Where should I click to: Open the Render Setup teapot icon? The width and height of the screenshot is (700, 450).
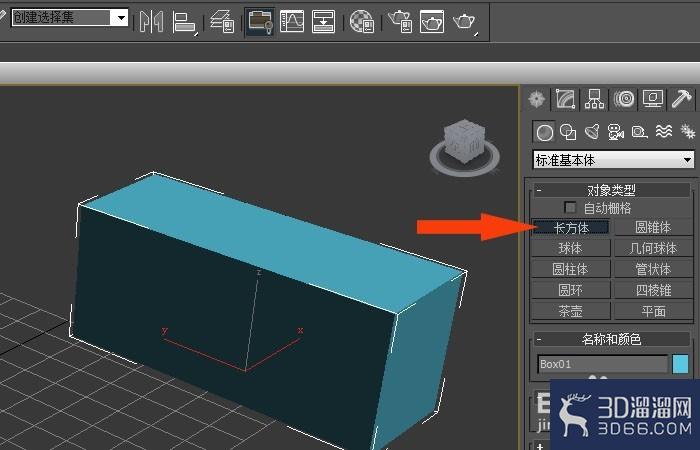point(400,21)
